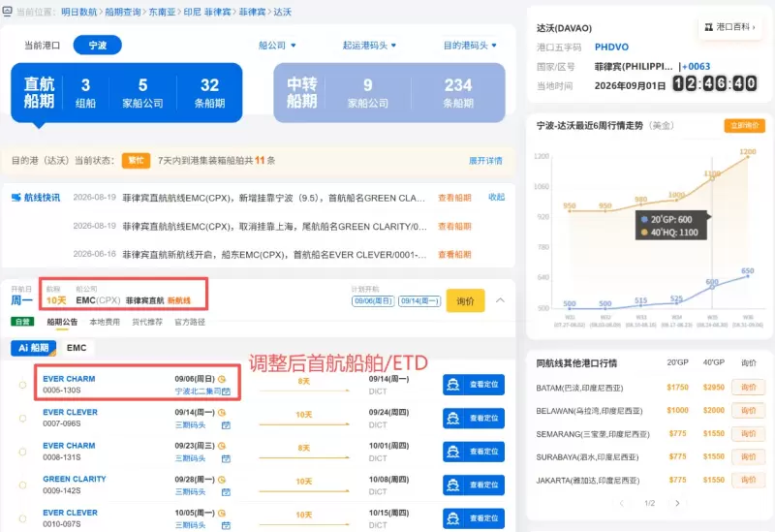The image size is (775, 532).
Task: Click ship icon on first 查看定位 button
Action: click(452, 385)
